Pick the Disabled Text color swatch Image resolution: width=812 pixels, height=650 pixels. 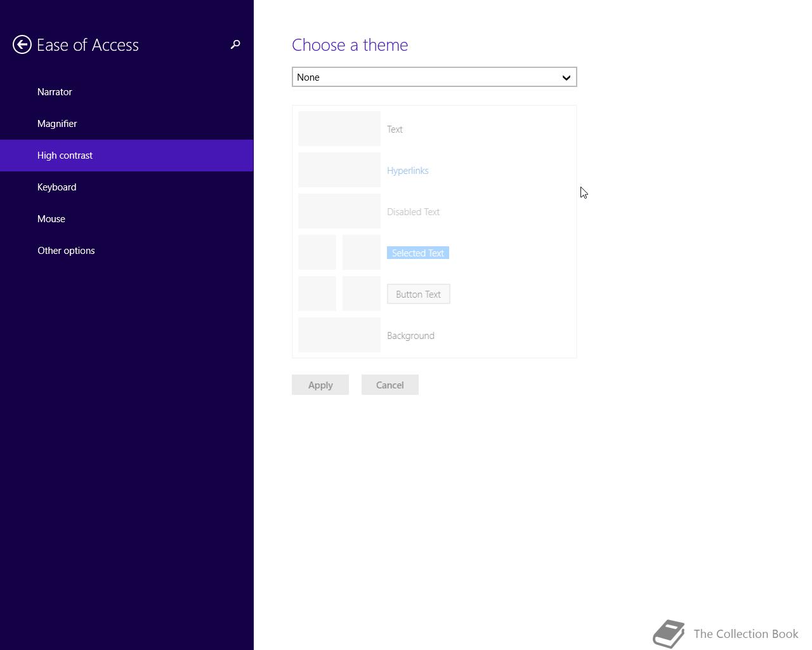pyautogui.click(x=339, y=211)
